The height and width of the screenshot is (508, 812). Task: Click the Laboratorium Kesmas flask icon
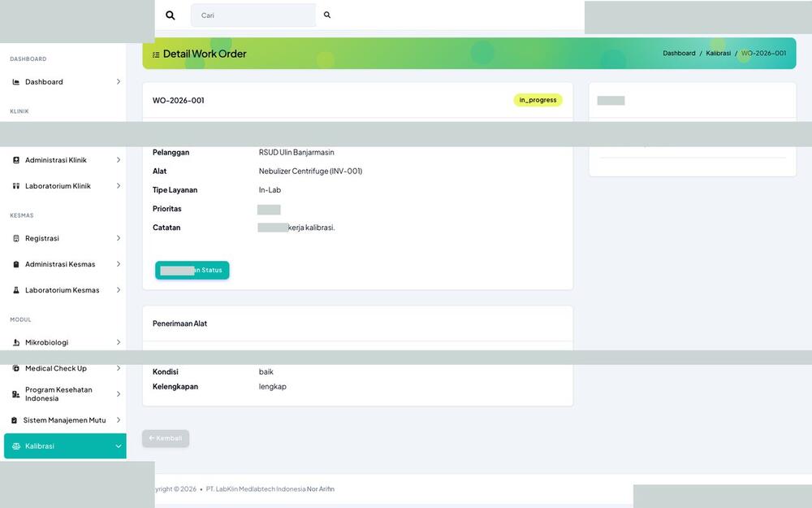click(x=16, y=290)
